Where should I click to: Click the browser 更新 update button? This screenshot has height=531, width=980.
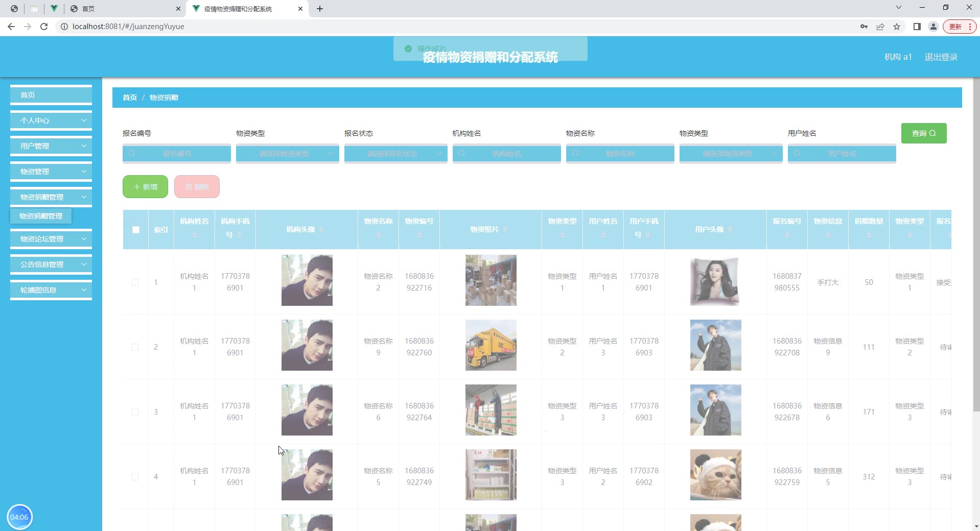click(960, 27)
